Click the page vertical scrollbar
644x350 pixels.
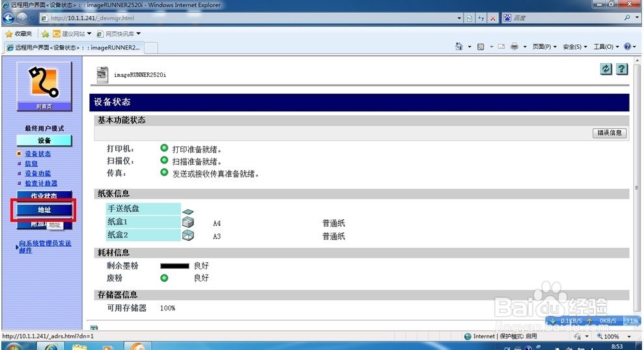coord(637,187)
